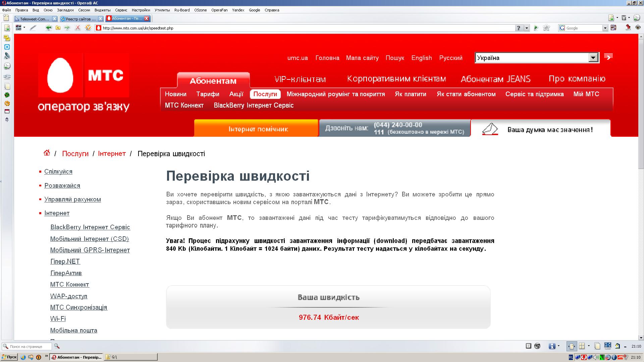Screen dimensions: 644x362
Task: Toggle the fit-to-width page button
Action: point(571,346)
